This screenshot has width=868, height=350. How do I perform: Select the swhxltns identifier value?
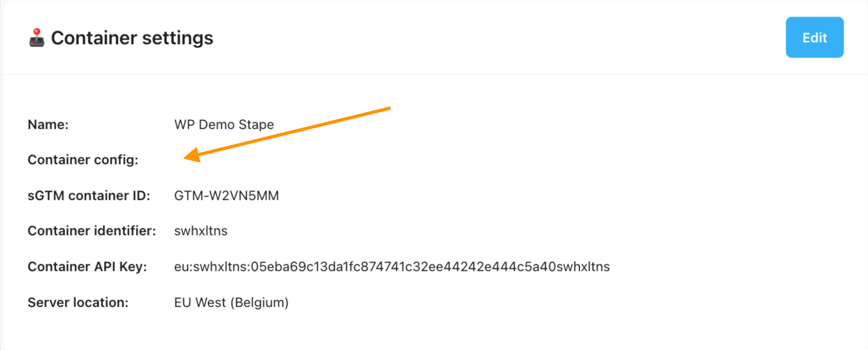[x=201, y=231]
